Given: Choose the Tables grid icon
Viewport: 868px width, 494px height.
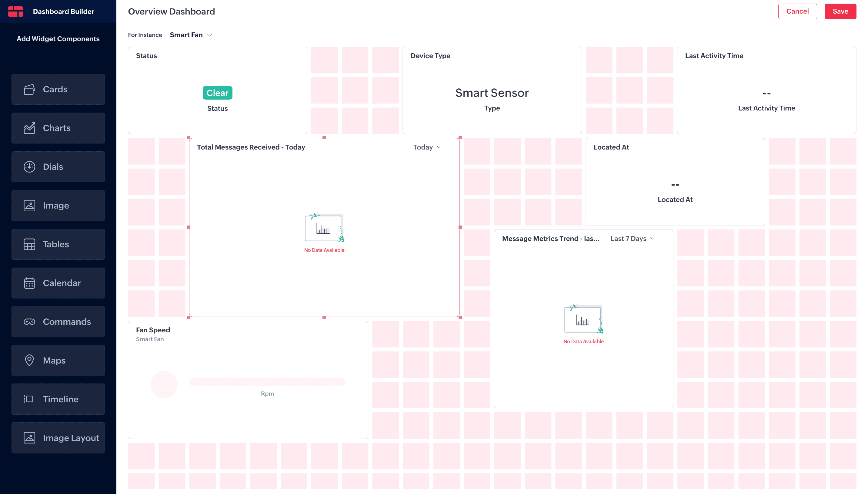Looking at the screenshot, I should point(29,244).
